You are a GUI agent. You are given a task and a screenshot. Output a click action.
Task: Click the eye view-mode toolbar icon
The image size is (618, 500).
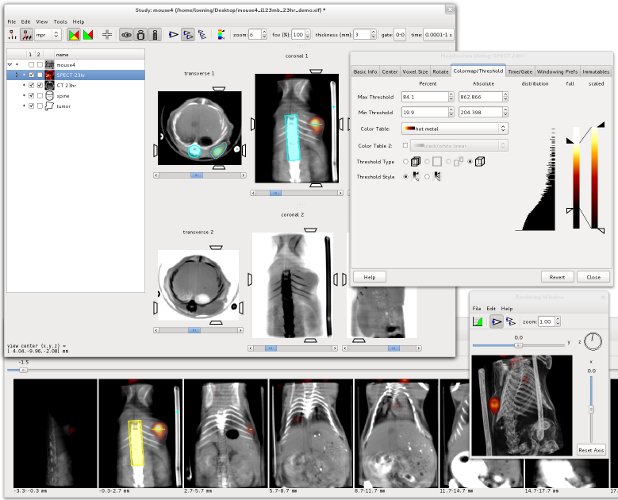[x=127, y=34]
